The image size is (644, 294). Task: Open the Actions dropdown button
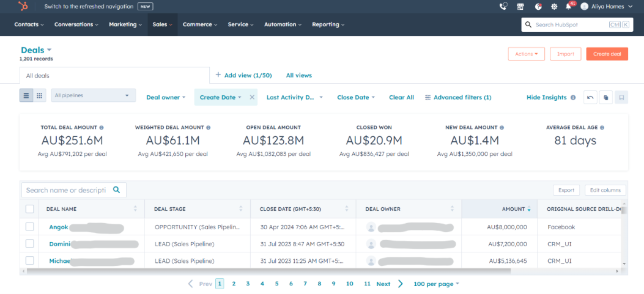(526, 54)
